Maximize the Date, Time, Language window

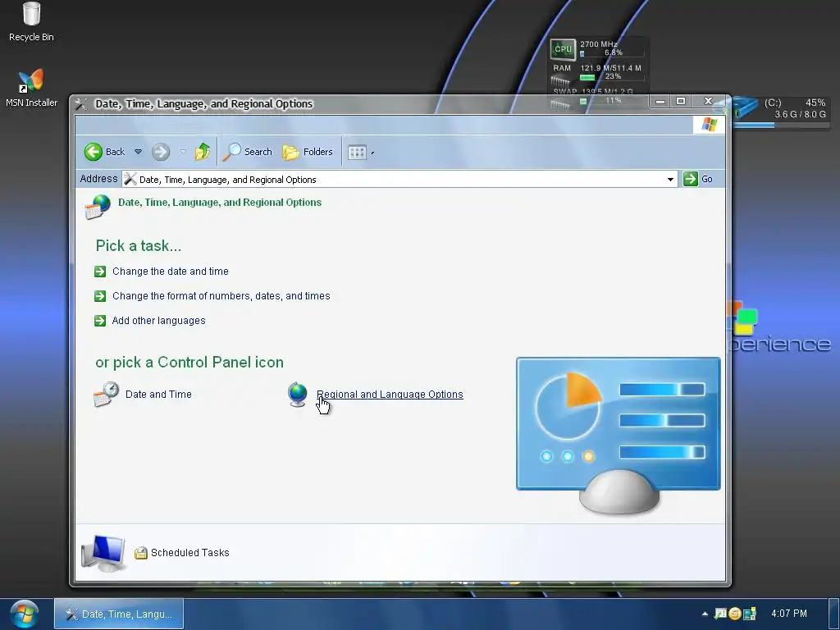point(681,101)
